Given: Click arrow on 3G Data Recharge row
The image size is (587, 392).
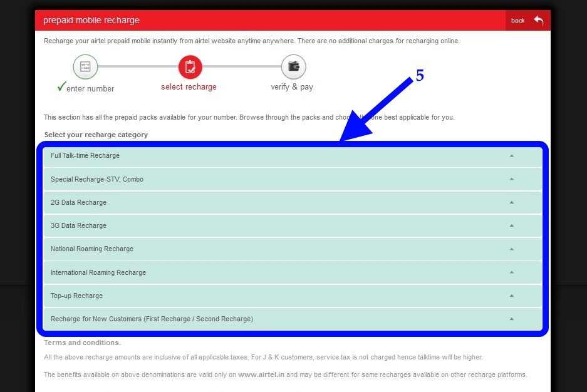Looking at the screenshot, I should tap(512, 225).
